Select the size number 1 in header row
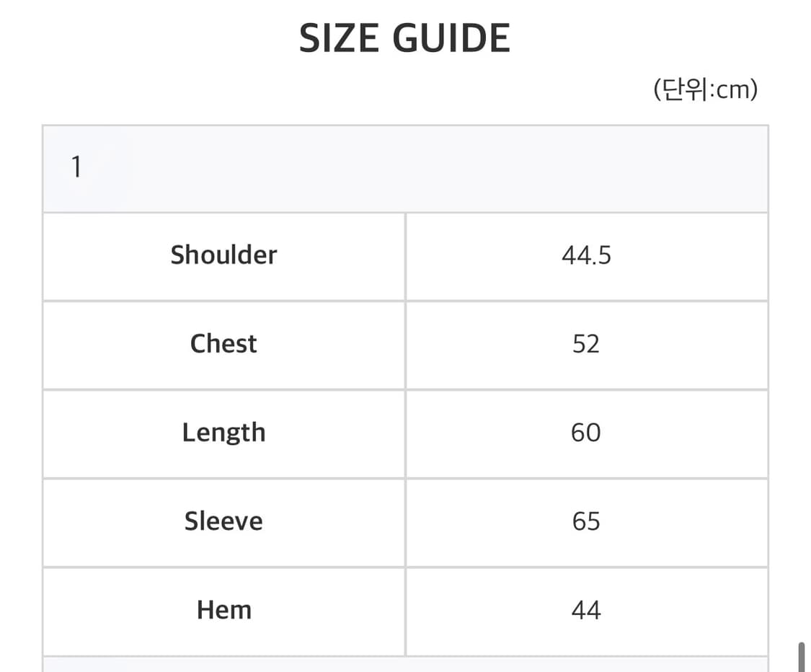The image size is (811, 672). coord(76,168)
